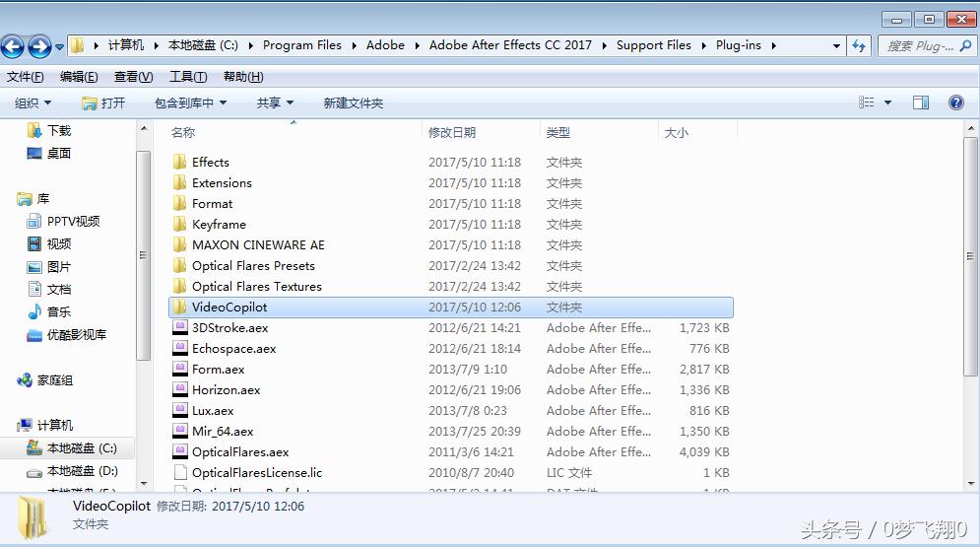This screenshot has width=980, height=547.
Task: Open the view options dropdown arrow
Action: (887, 103)
